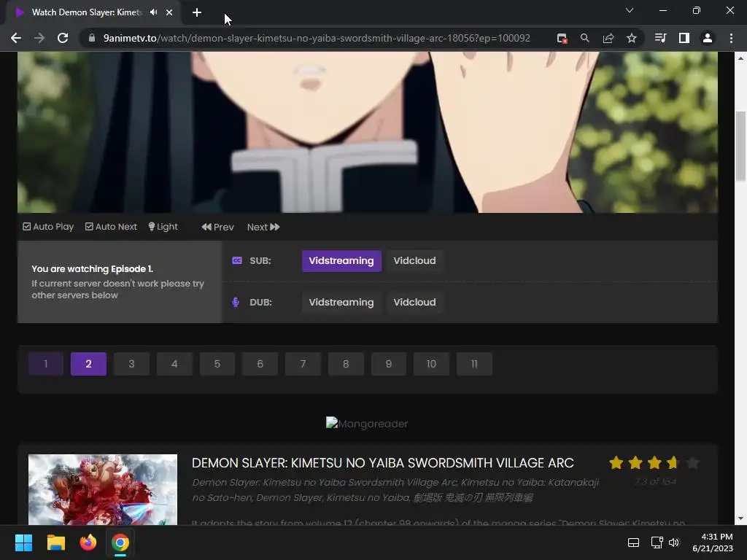Open media controls icon
The image size is (747, 560).
coord(660,38)
